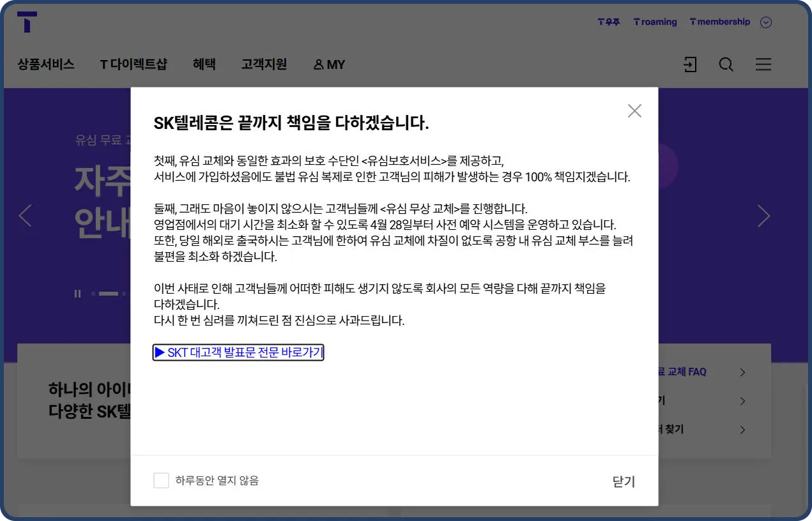Viewport: 812px width, 521px height.
Task: Open the 고객지원 menu
Action: pyautogui.click(x=264, y=64)
